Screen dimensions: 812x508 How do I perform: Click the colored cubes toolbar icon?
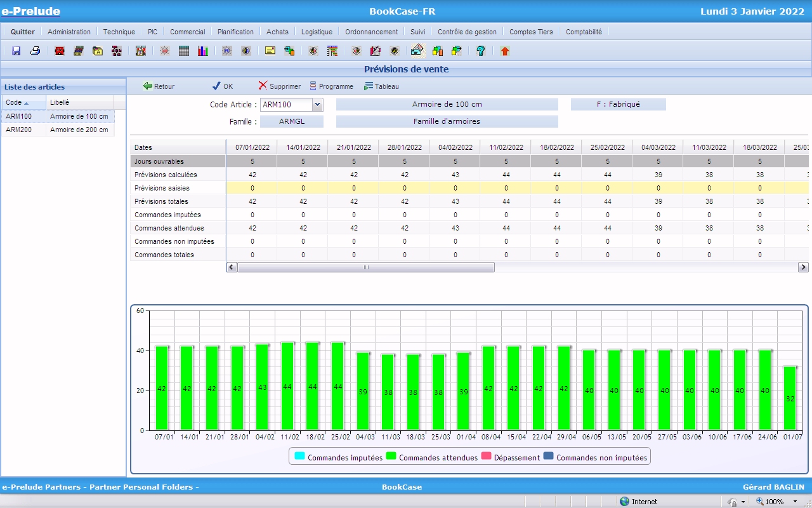[x=438, y=51]
